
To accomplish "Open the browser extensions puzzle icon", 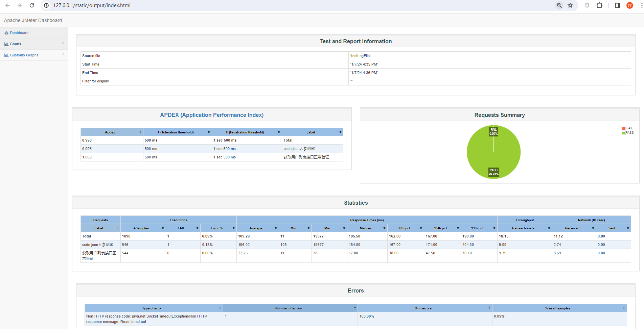I will pos(599,5).
